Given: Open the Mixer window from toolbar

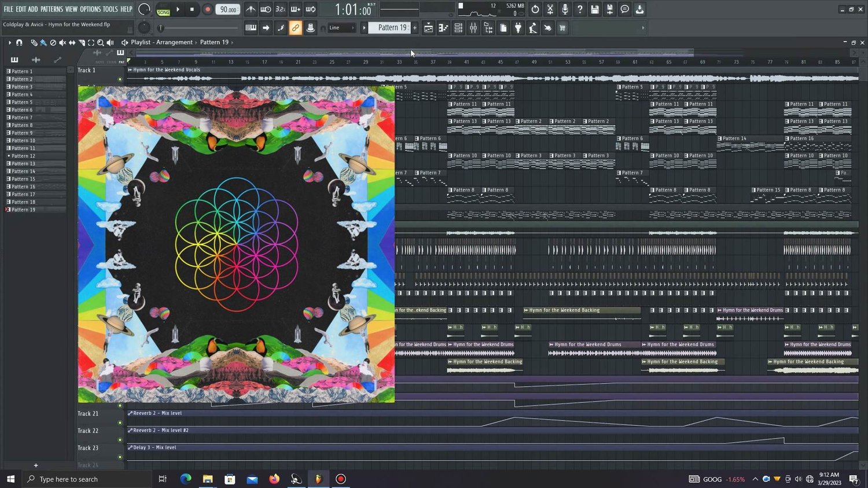Looking at the screenshot, I should [473, 28].
